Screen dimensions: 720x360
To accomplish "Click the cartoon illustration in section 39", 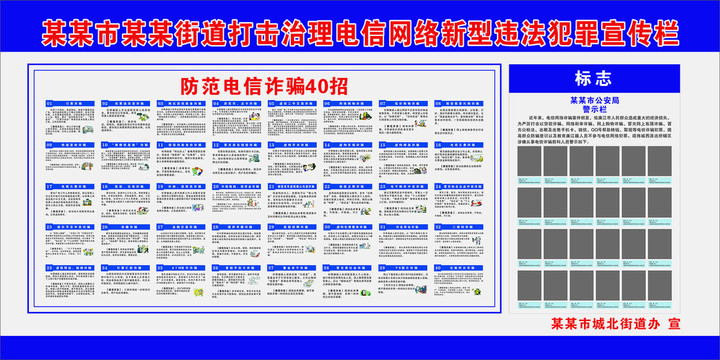I will [x=420, y=290].
